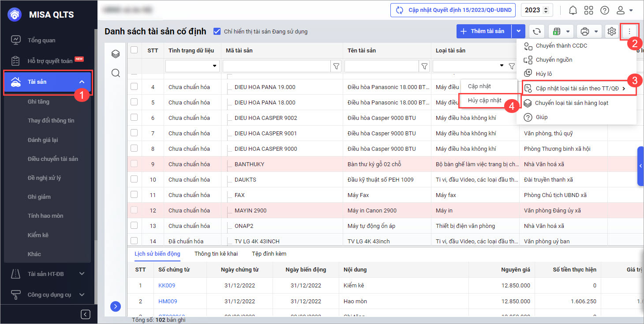Select 'Hủy cập nhật' from submenu

click(484, 100)
